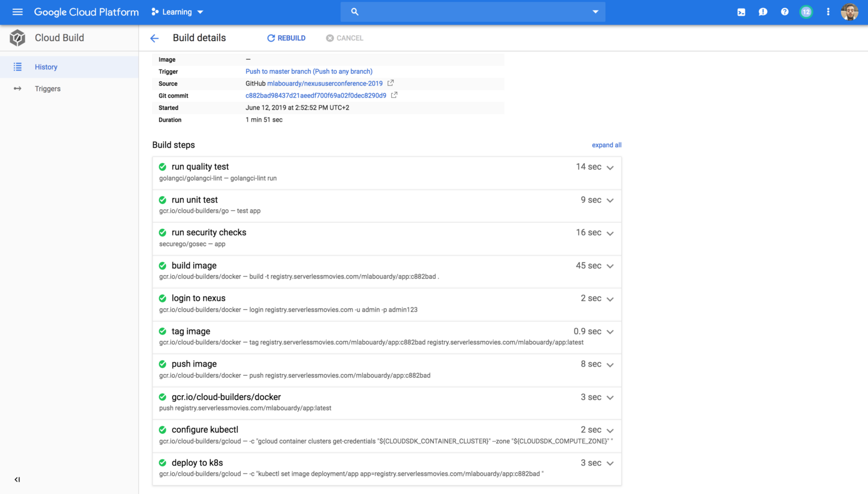Click success checkmark of push image
This screenshot has width=868, height=494.
(x=163, y=364)
